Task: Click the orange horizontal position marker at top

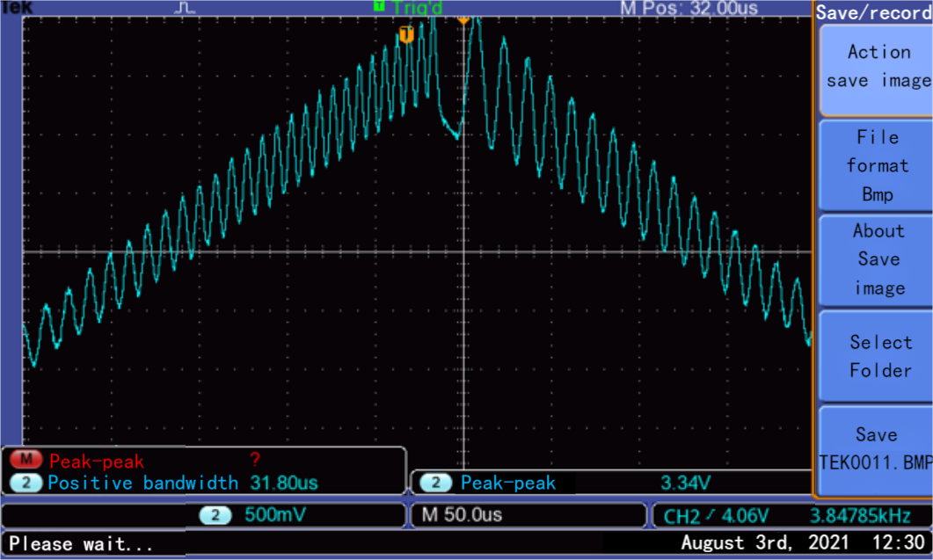Action: point(463,18)
